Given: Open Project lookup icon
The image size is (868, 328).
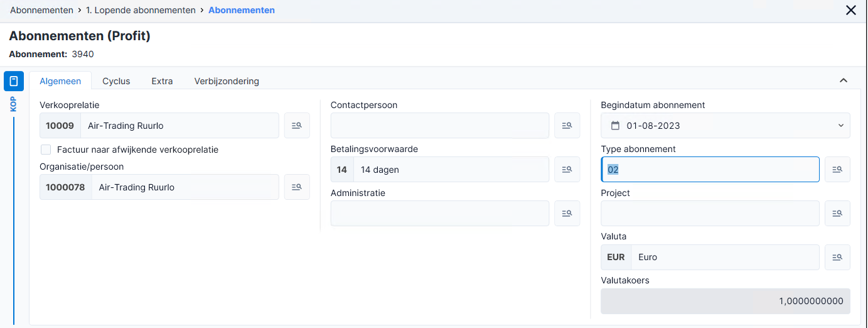Looking at the screenshot, I should point(837,214).
